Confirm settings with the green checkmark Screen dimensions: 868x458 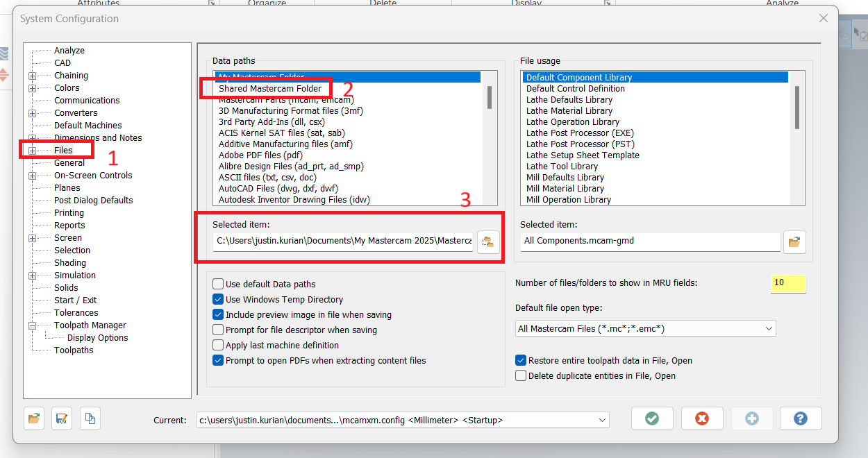point(652,418)
